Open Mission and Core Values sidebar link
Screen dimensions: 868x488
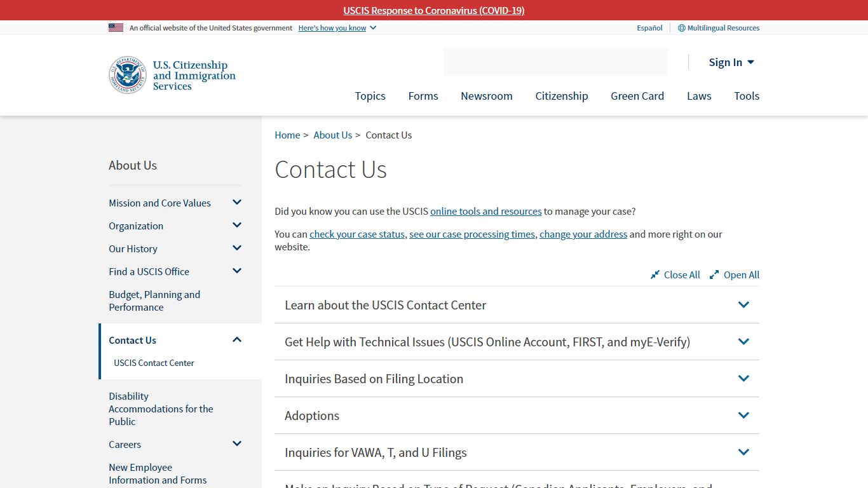coord(159,203)
